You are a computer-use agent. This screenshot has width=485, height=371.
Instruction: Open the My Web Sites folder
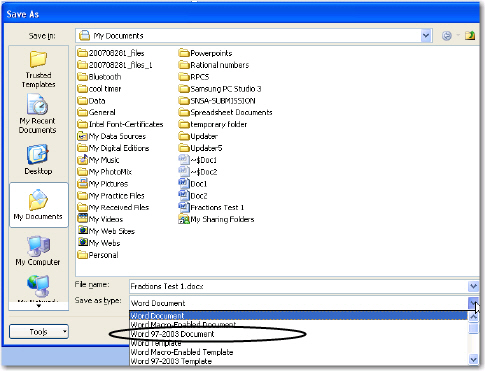coord(106,231)
